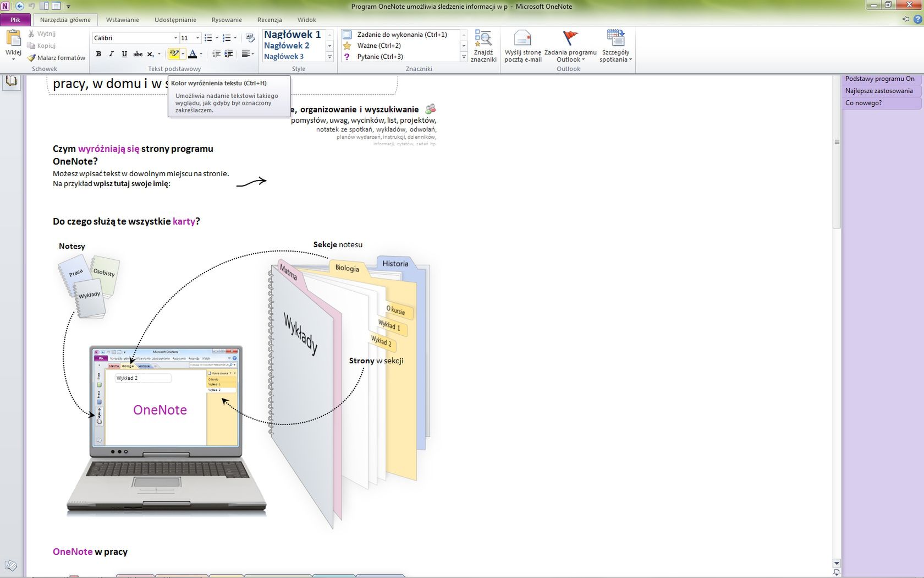
Task: Toggle bold formatting
Action: [x=98, y=54]
